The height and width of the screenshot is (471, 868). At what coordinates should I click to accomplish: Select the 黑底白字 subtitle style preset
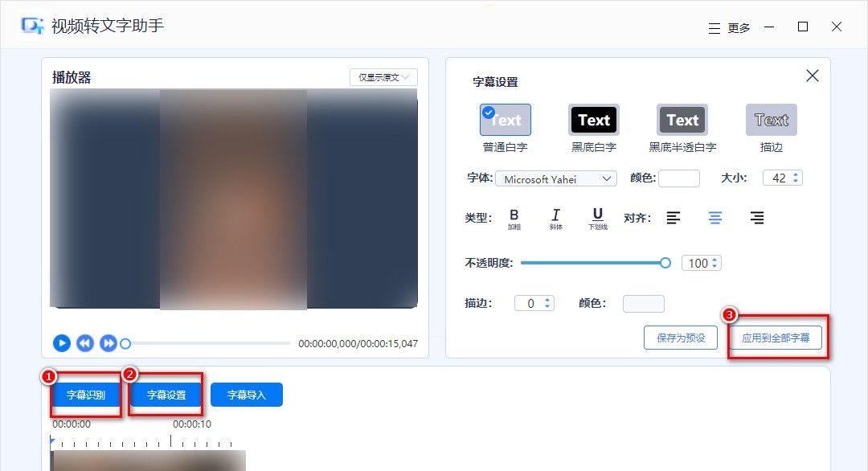(x=593, y=119)
